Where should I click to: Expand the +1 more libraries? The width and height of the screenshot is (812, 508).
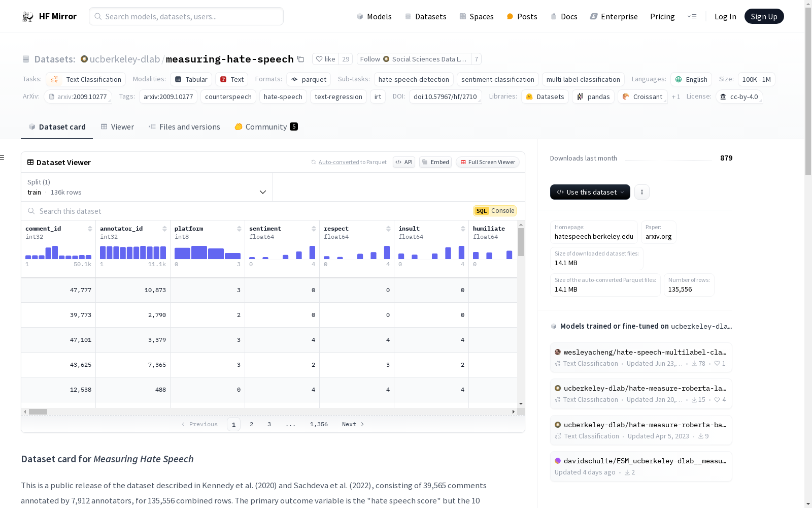(x=676, y=97)
